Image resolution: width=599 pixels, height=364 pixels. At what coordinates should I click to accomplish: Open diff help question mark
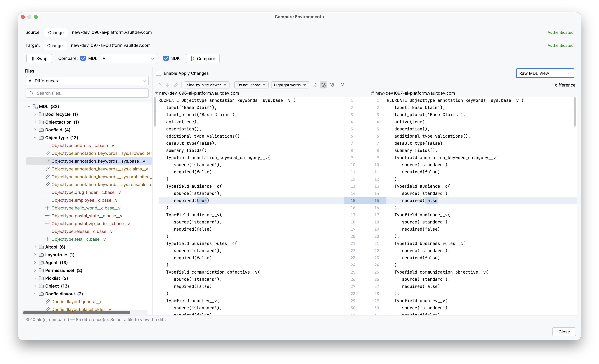pyautogui.click(x=342, y=85)
